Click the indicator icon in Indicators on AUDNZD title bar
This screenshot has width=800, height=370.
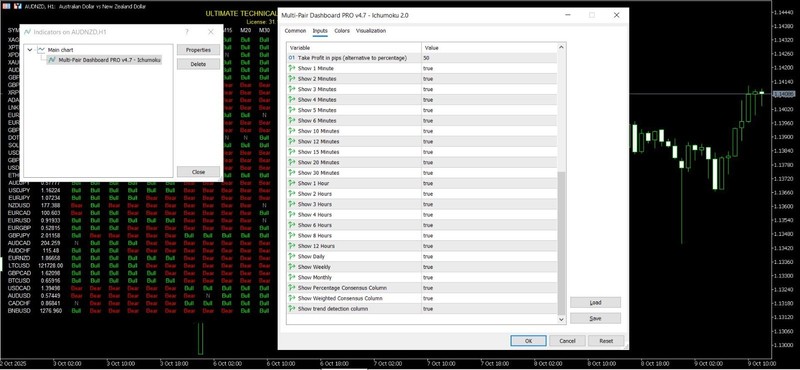(x=28, y=32)
